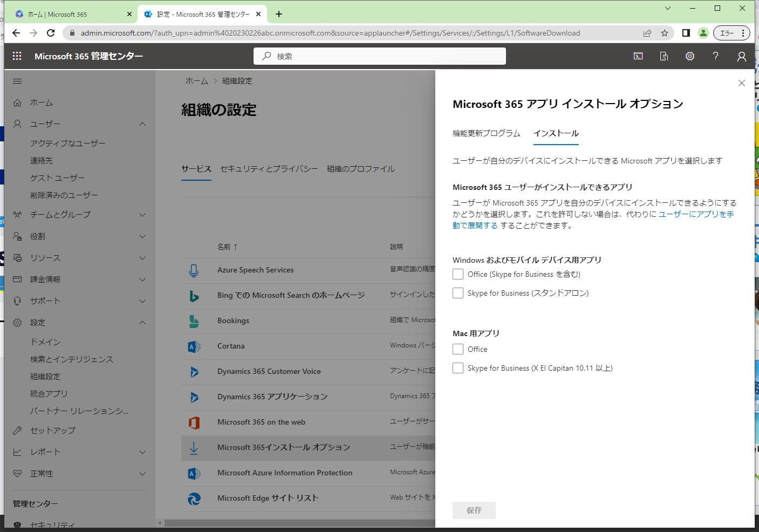This screenshot has height=532, width=759.
Task: Click the Bookings app icon
Action: coord(194,321)
